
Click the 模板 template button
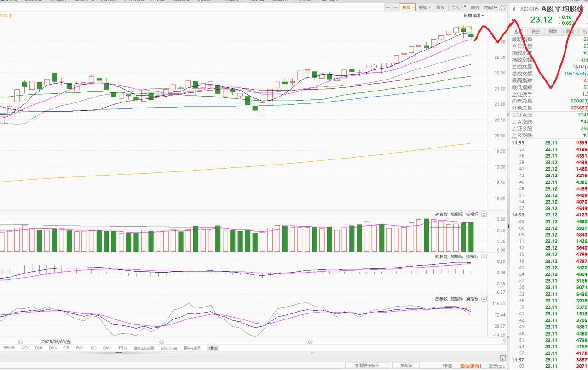[213, 348]
